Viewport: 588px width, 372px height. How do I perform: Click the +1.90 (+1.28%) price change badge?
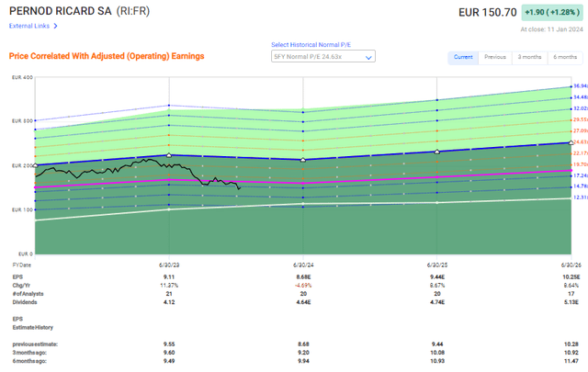point(552,12)
